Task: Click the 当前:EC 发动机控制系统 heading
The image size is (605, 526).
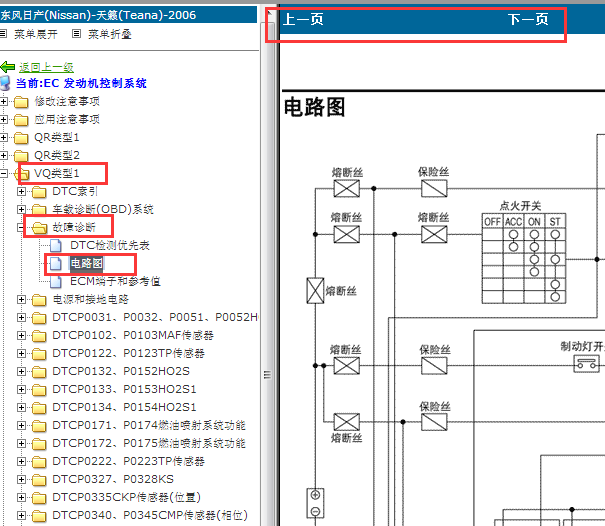Action: click(81, 83)
